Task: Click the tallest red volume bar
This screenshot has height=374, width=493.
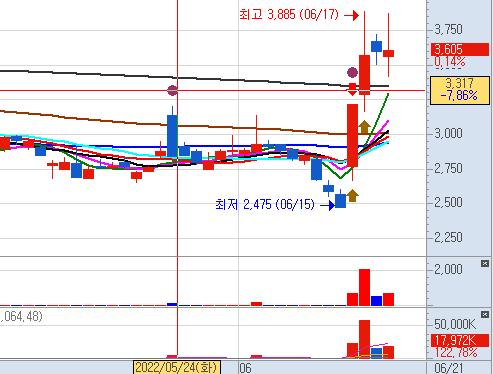Action: (x=364, y=339)
